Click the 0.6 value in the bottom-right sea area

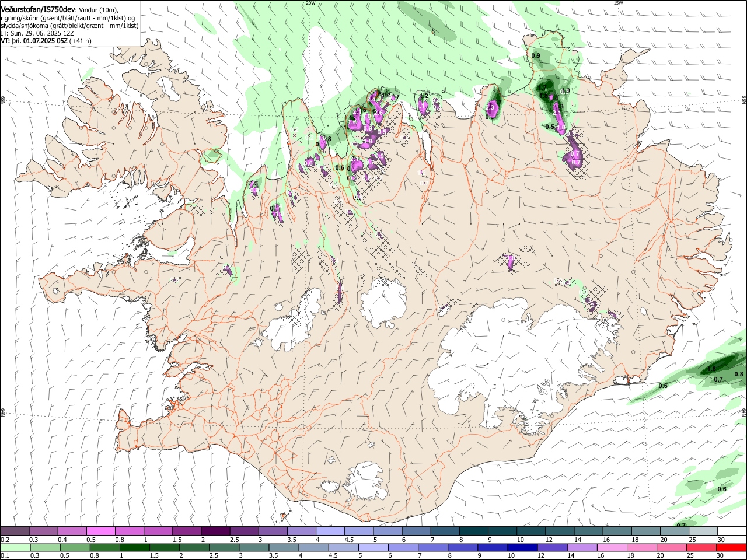[x=722, y=489]
